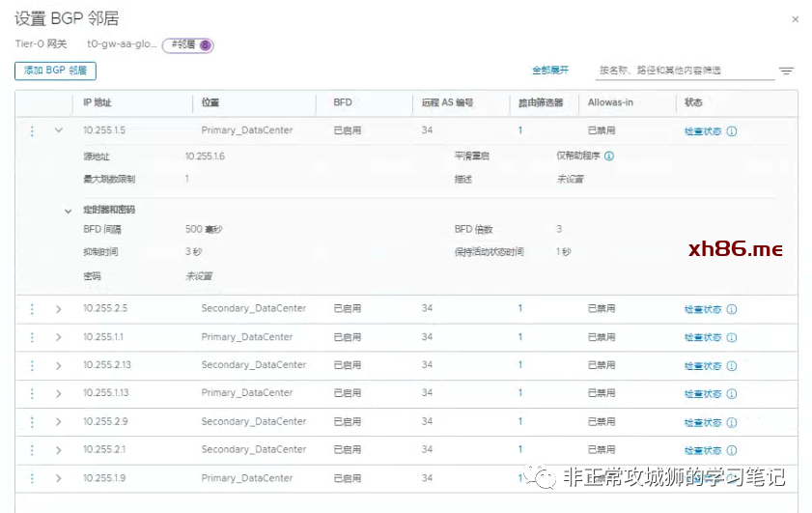The height and width of the screenshot is (513, 812).
Task: Click info icon next to 10.255.1.5 status
Action: [731, 131]
